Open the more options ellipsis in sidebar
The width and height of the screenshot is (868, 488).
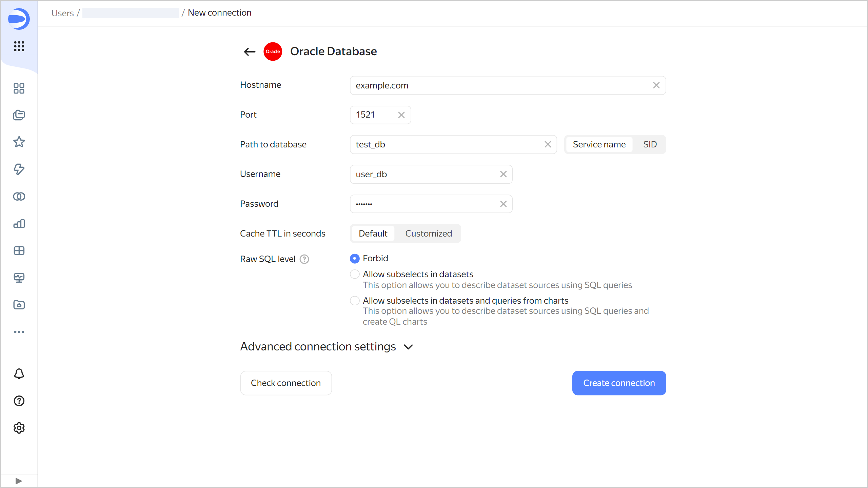click(x=19, y=332)
